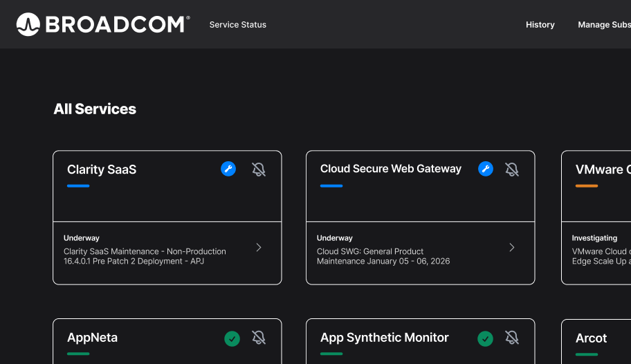Expand Clarity SaaS maintenance details chevron
The image size is (631, 364).
[x=259, y=247]
